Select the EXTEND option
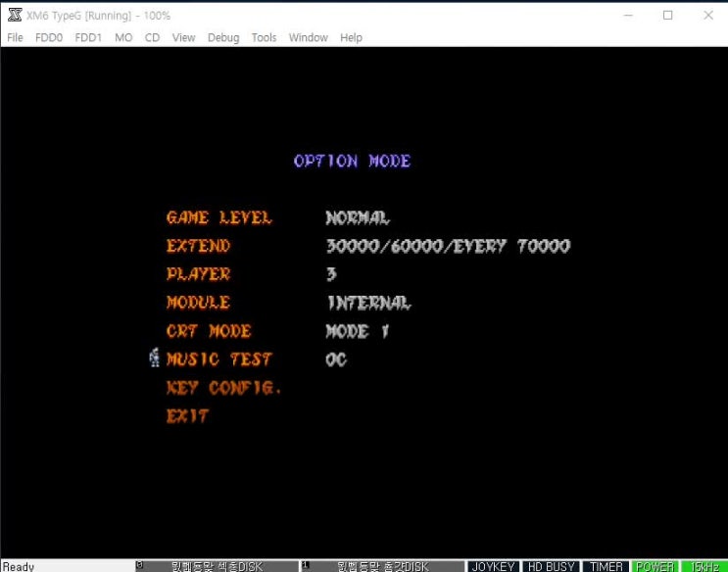Screen dimensions: 728x572 pos(198,246)
